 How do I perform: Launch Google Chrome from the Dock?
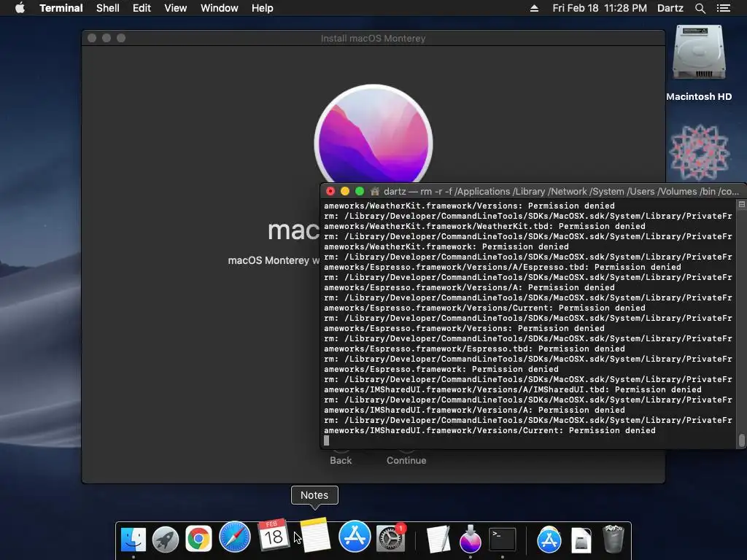pos(198,539)
